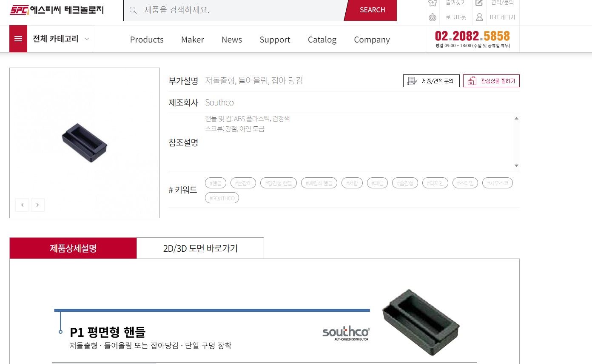Open the 마이페이지 link
The image size is (592, 364).
[x=502, y=17]
